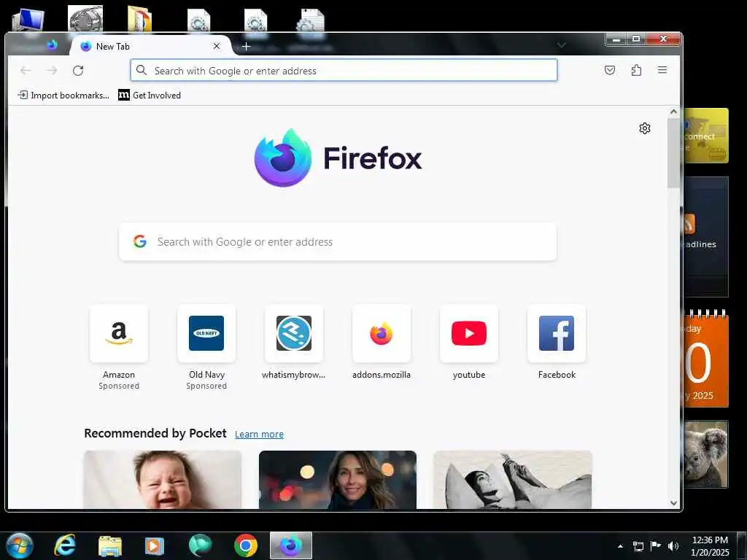Launch Google Chrome from the taskbar

pos(246,545)
